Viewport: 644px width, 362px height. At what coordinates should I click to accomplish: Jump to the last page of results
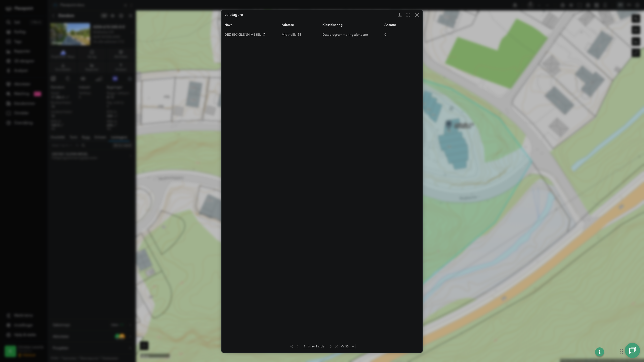[x=336, y=346]
